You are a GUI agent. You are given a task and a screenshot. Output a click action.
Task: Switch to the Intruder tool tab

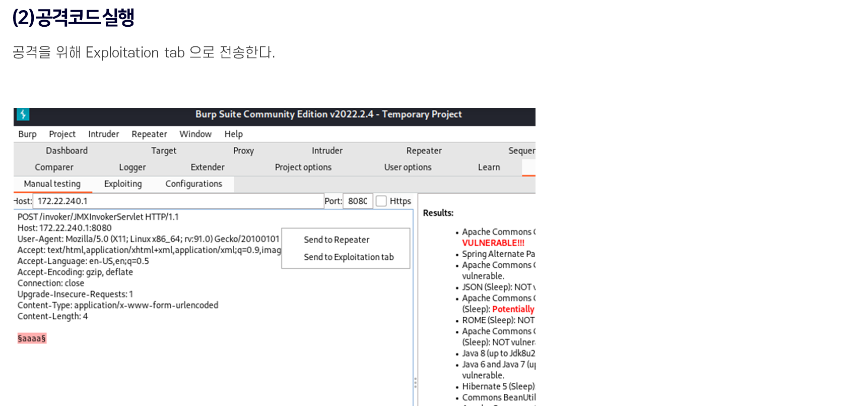point(327,151)
